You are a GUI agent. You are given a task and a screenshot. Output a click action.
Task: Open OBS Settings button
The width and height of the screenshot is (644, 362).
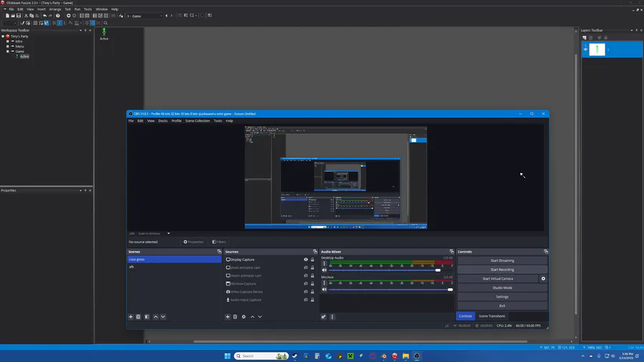coord(502,297)
